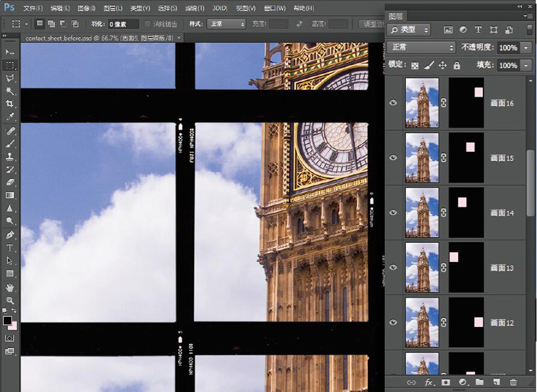Select the Healing Brush tool
537x392 pixels.
pos(10,131)
